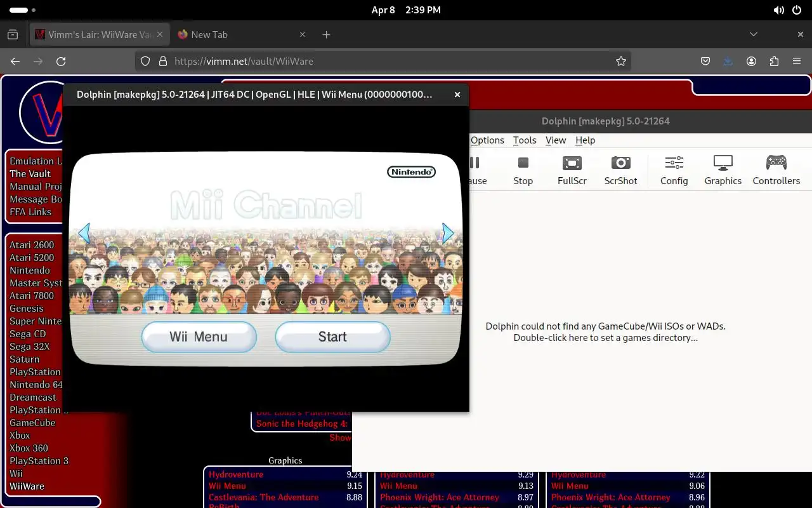Image resolution: width=812 pixels, height=508 pixels.
Task: Open FFA Links in sidebar
Action: [x=30, y=212]
